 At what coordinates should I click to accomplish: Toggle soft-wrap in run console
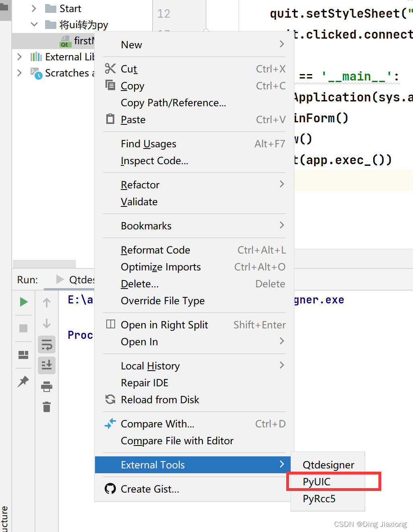(x=47, y=345)
